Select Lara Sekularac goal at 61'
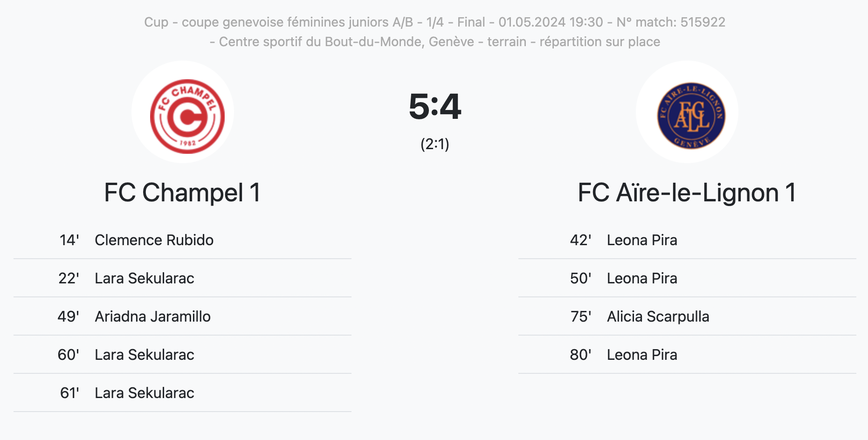868x440 pixels. 182,393
